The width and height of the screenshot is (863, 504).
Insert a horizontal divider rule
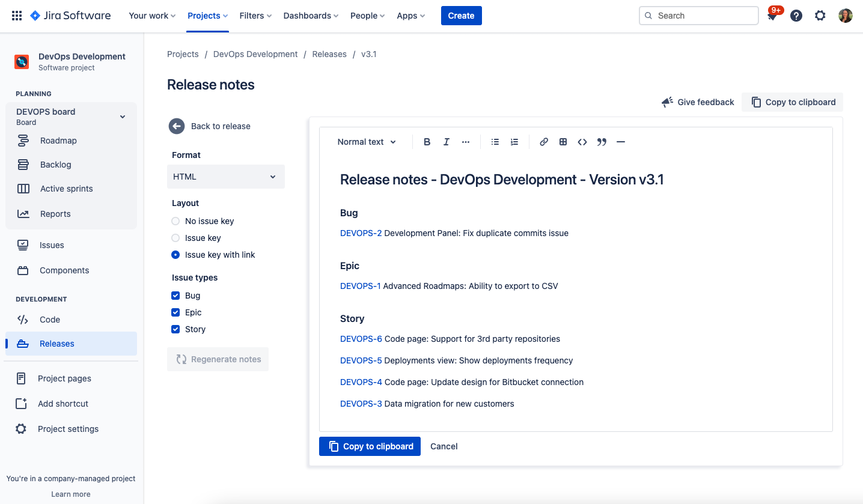621,142
